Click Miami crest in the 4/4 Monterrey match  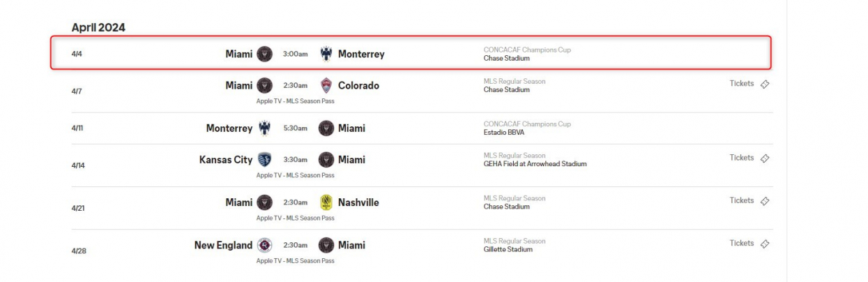264,54
